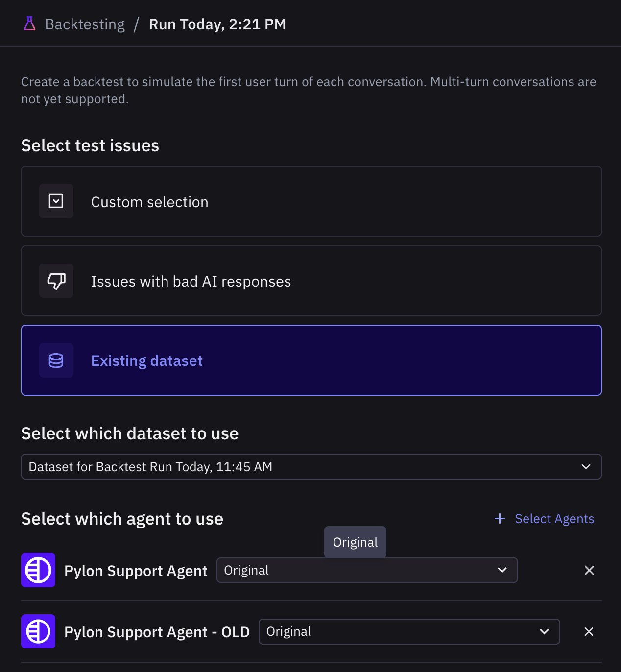Remove Pylon Support Agent - OLD with X
Image resolution: width=621 pixels, height=672 pixels.
click(x=589, y=632)
